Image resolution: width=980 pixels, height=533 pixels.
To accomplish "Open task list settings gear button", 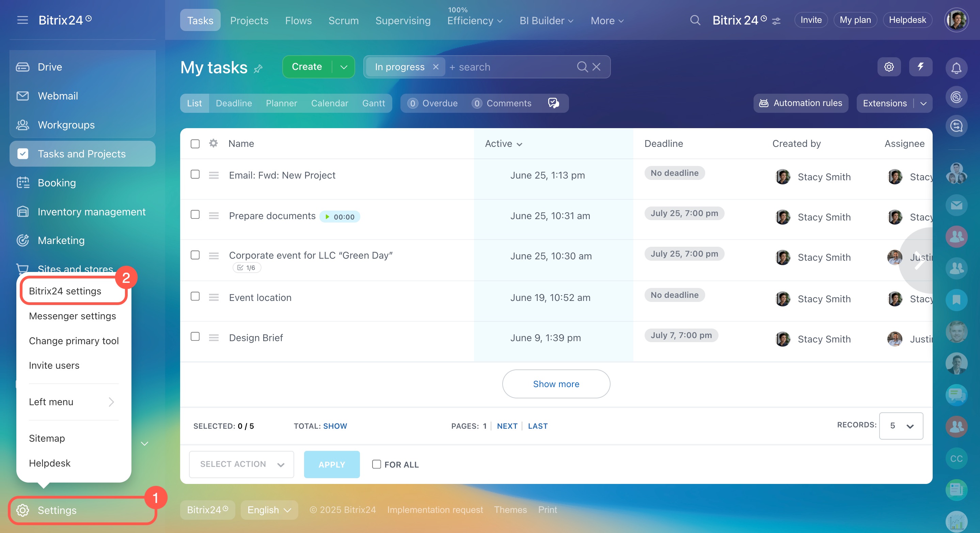I will [889, 67].
